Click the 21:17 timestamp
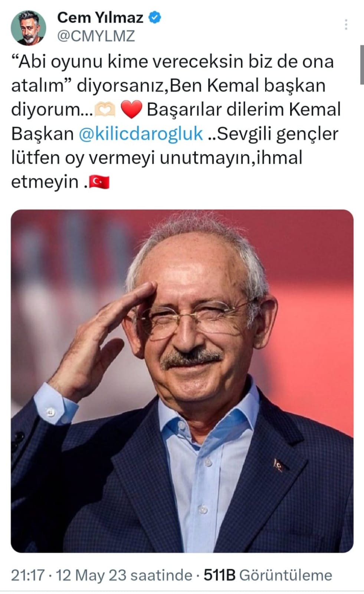Screen dimensions: 364x594 [28, 575]
